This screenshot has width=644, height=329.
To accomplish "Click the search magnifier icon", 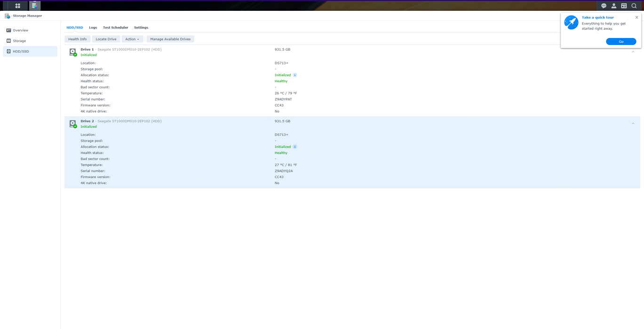I will pos(634,6).
